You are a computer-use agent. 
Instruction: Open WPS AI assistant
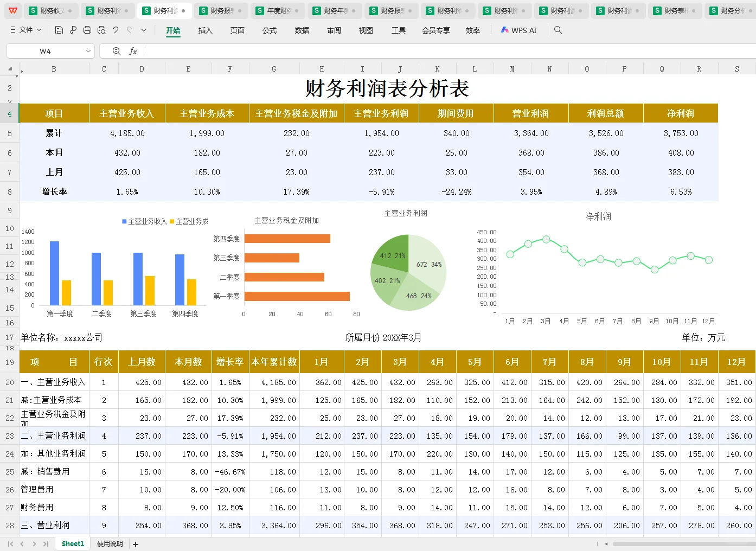(518, 30)
